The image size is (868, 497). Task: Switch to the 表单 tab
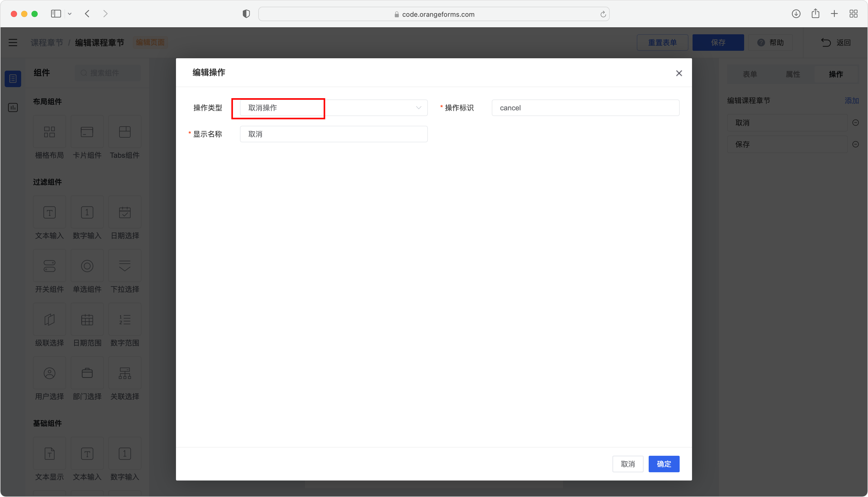750,74
